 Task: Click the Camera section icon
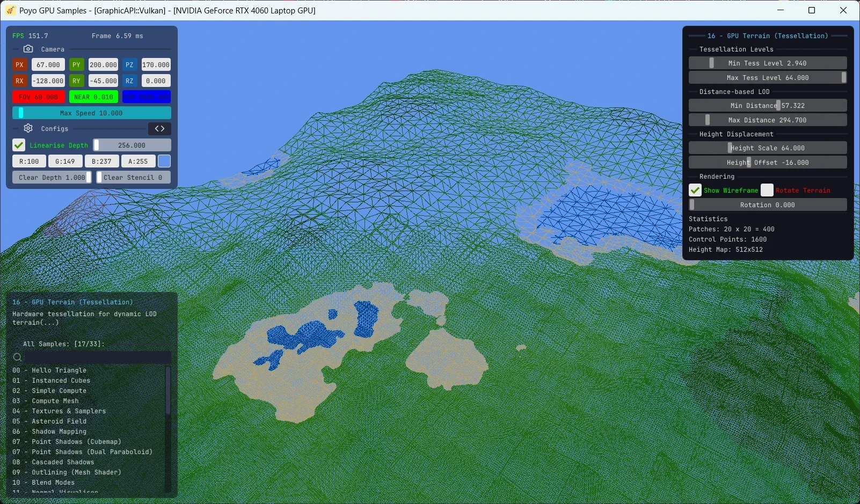28,48
